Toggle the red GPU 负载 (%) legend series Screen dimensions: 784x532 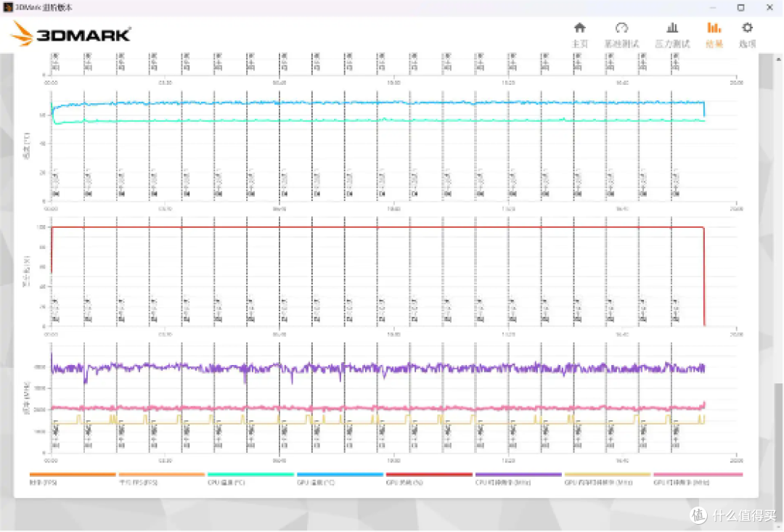[429, 478]
